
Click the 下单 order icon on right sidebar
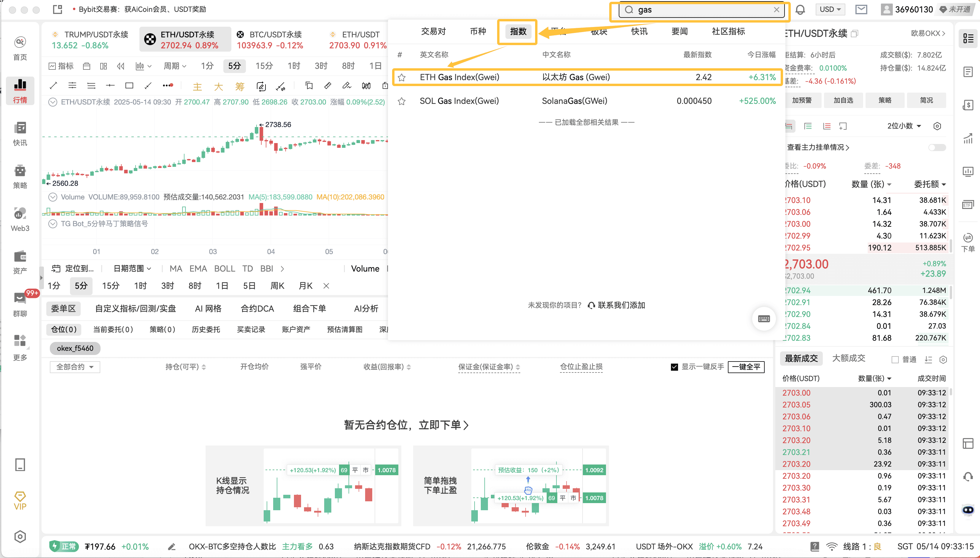(968, 242)
